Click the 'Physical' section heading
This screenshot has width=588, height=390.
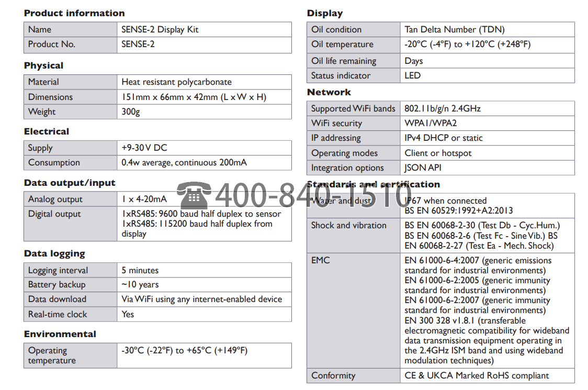tap(43, 65)
